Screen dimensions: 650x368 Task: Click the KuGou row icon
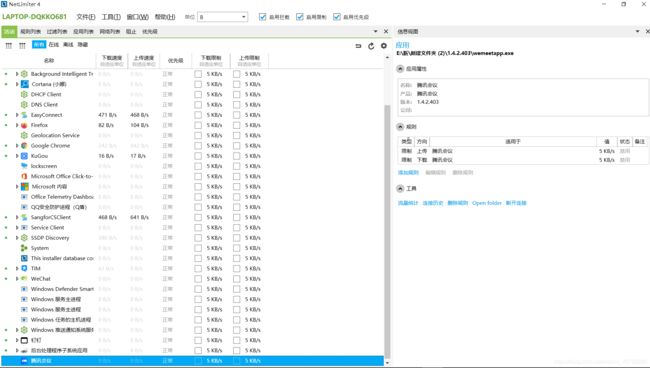(24, 156)
